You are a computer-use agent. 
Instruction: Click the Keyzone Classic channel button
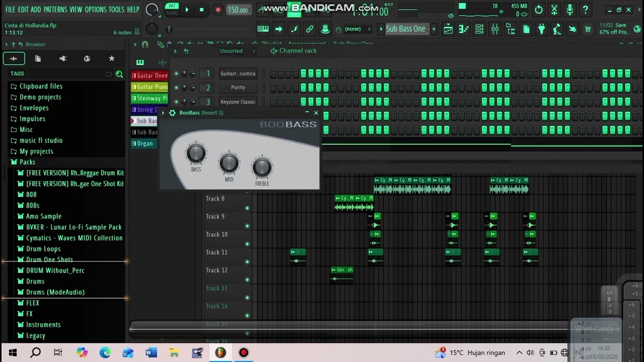click(238, 102)
